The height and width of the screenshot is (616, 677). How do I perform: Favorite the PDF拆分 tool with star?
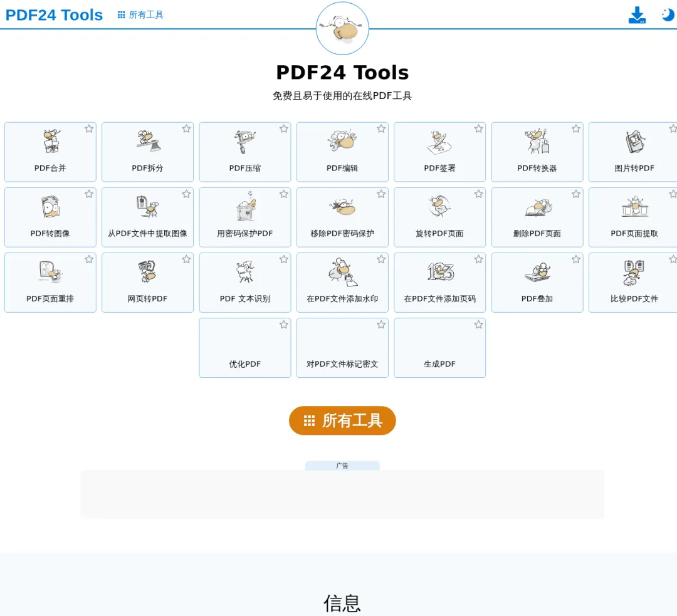click(x=187, y=128)
